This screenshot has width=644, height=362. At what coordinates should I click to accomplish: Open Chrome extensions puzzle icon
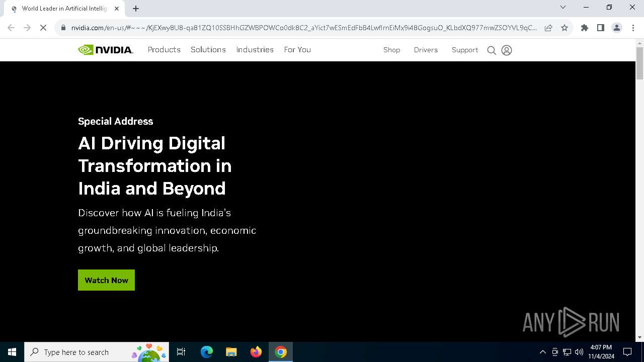click(x=585, y=28)
